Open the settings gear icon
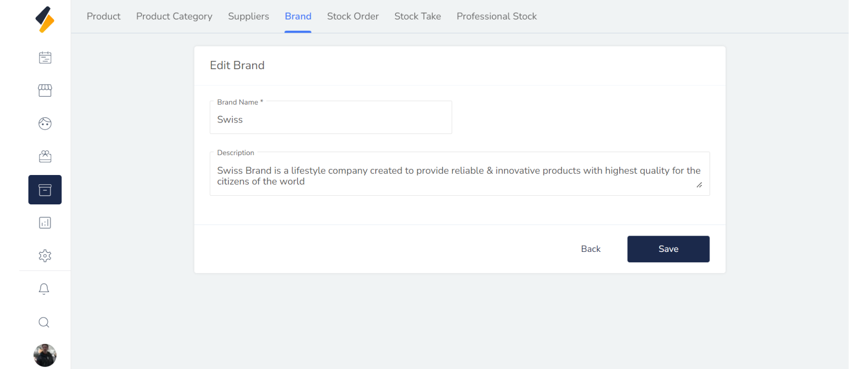Screen dimensions: 868x369 click(45, 256)
